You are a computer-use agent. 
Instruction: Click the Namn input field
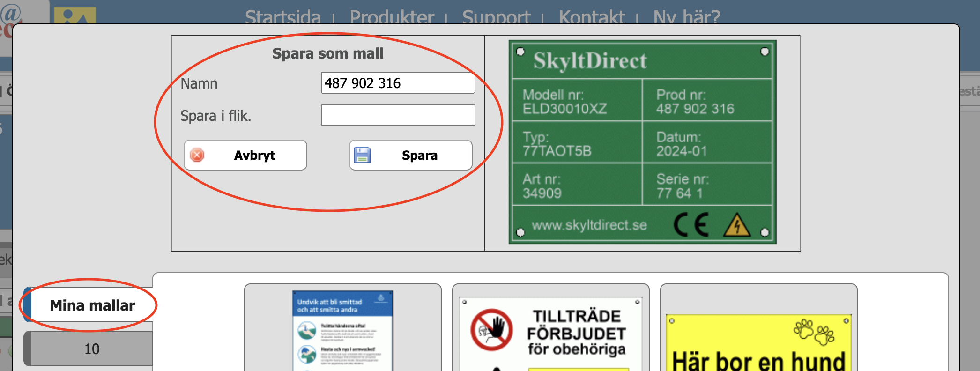[398, 83]
